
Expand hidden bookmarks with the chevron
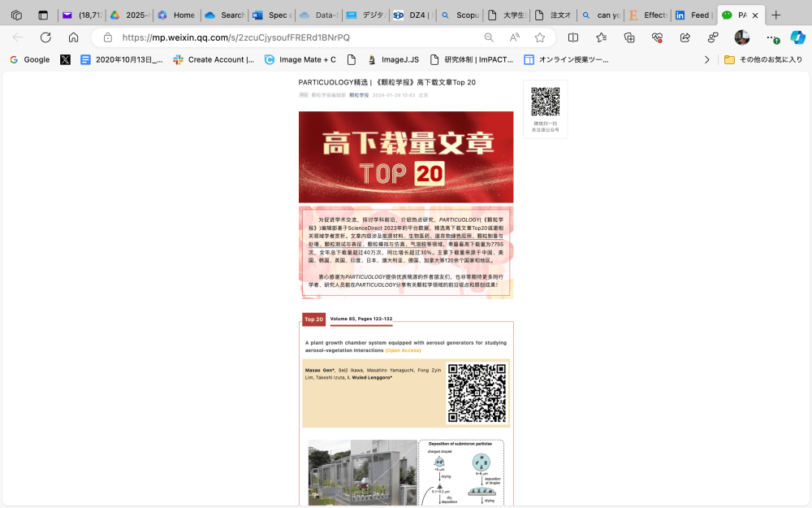point(706,59)
